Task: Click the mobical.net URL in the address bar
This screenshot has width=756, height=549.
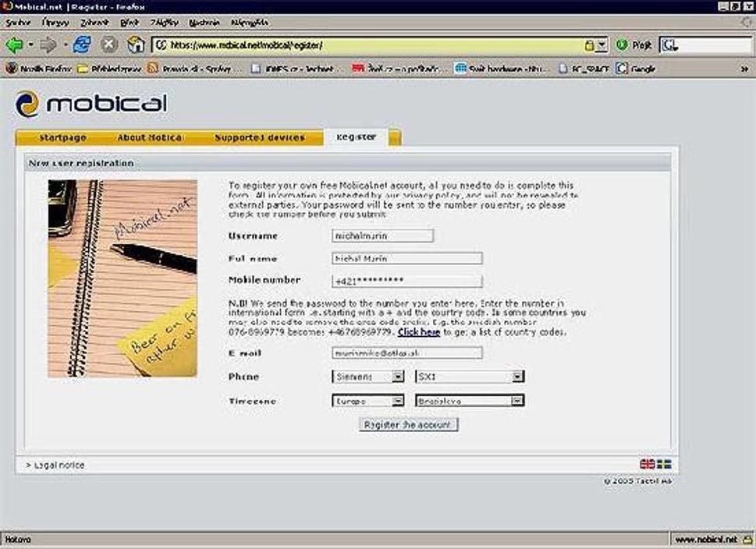Action: [x=247, y=45]
